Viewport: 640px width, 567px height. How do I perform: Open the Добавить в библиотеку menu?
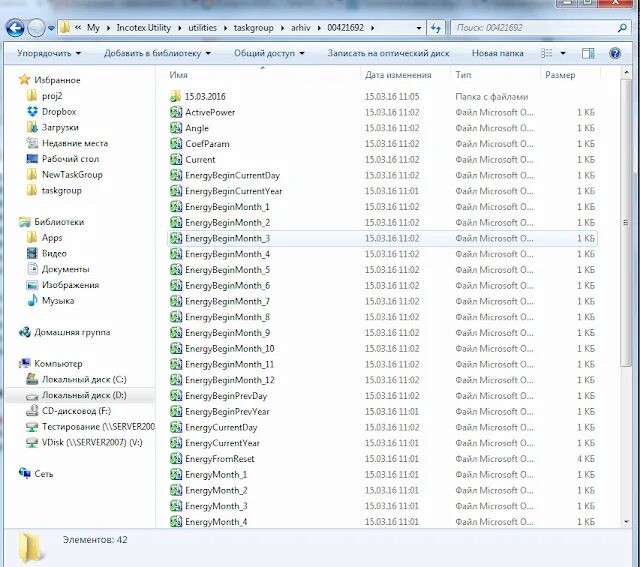click(157, 53)
